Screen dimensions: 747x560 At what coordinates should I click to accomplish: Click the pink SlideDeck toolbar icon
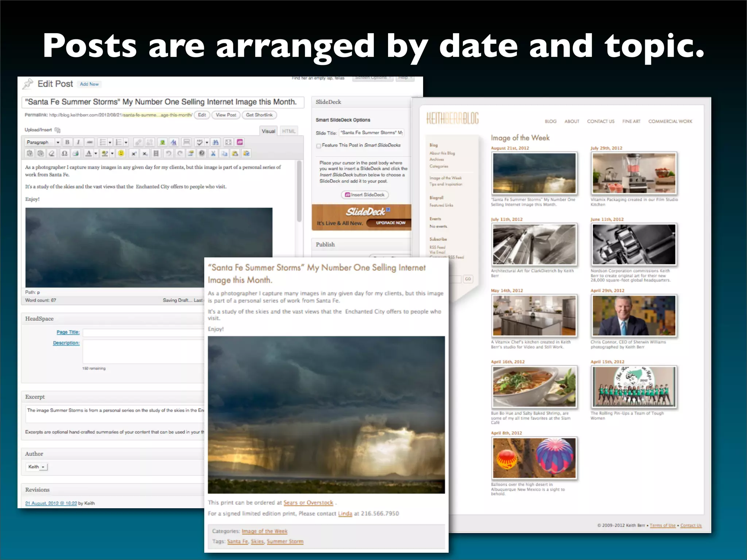[240, 142]
